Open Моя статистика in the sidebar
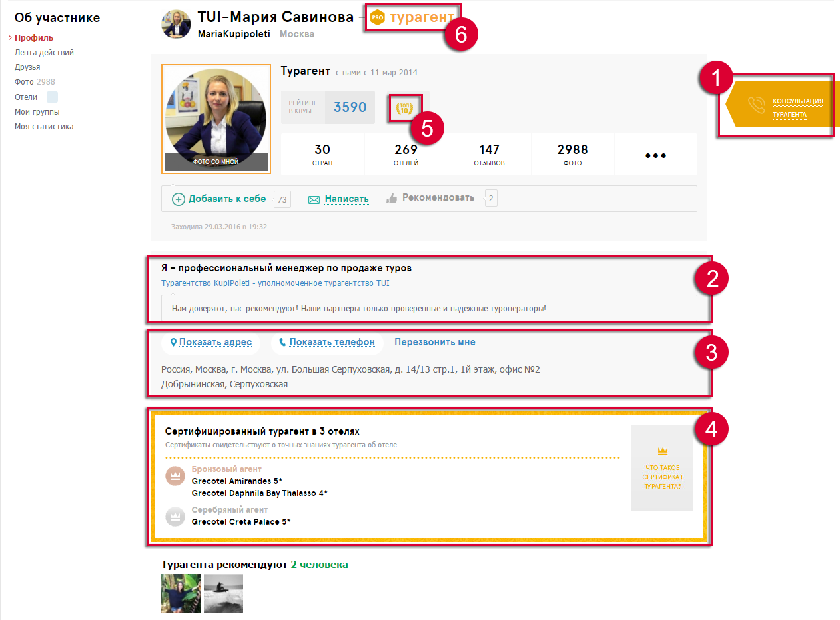The width and height of the screenshot is (840, 620). point(44,127)
